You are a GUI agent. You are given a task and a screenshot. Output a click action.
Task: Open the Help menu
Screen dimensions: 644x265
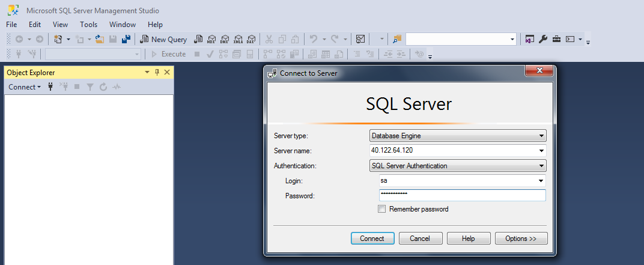[155, 25]
